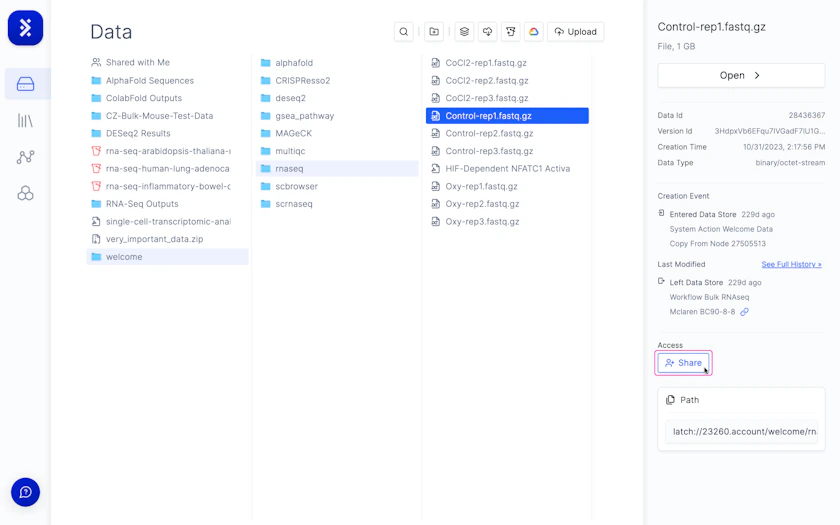Click Workflow Bulk RNAseq text
Screen dimensions: 840x525
(709, 297)
